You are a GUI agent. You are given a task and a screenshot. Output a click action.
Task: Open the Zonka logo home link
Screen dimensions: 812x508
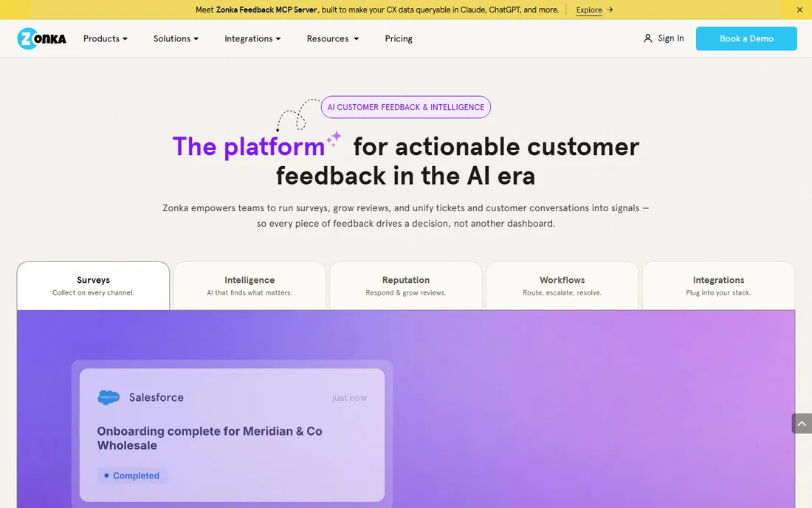[41, 38]
